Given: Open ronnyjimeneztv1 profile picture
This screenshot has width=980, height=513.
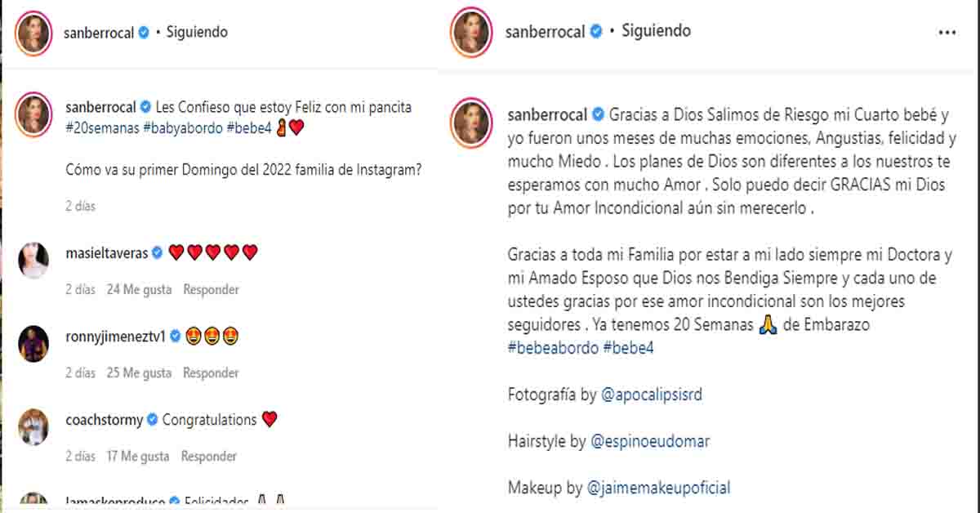Looking at the screenshot, I should pos(33,343).
